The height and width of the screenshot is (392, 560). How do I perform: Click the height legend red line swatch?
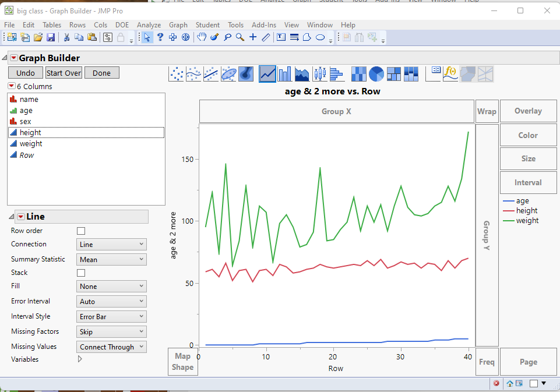point(509,211)
